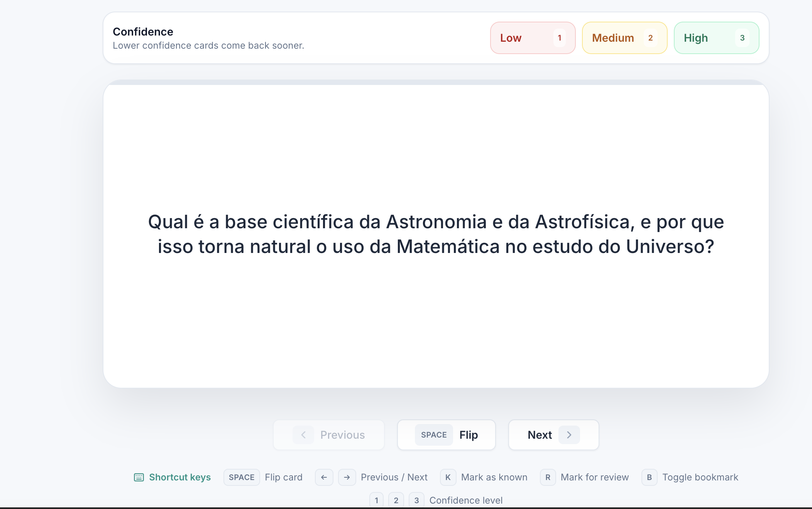This screenshot has width=812, height=509.
Task: Click the K key hint for Mark as known
Action: click(448, 477)
